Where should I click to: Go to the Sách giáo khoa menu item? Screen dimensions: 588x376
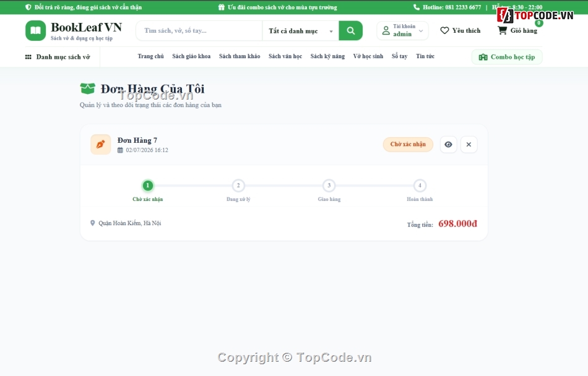click(x=191, y=56)
